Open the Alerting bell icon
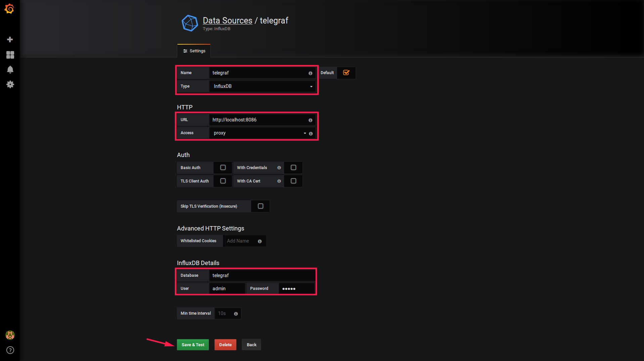 point(10,69)
